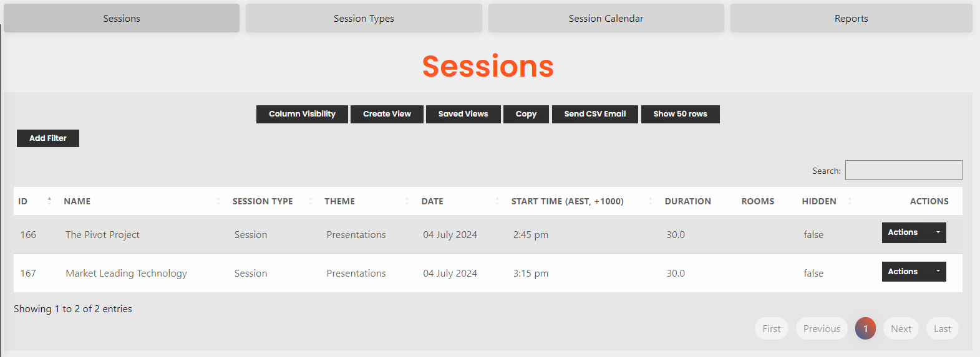This screenshot has width=980, height=357.
Task: Switch to the Session Types tab
Action: 364,18
